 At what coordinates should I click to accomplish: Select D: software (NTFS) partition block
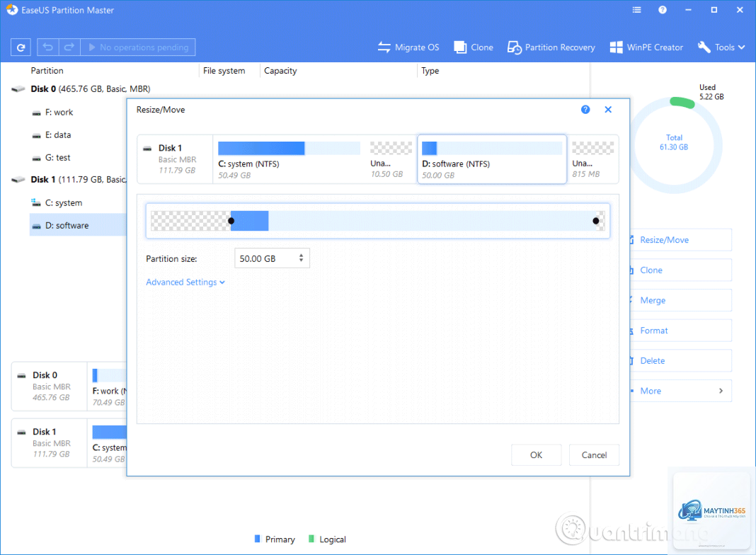492,159
